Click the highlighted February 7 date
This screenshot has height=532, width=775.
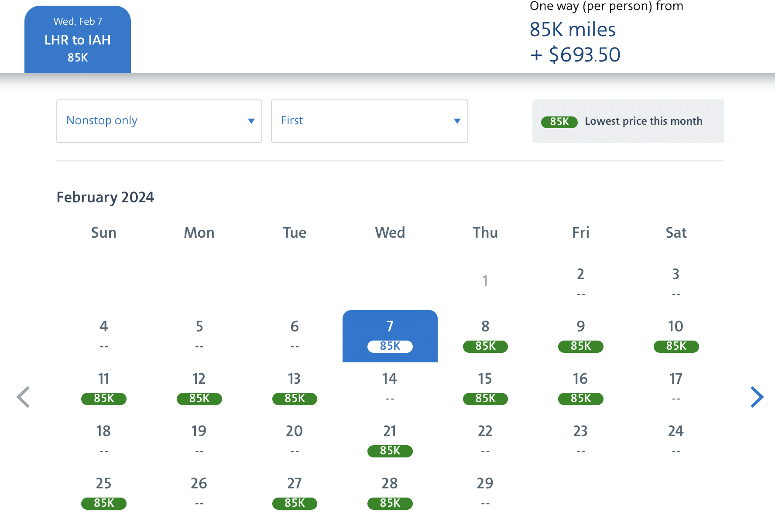390,336
